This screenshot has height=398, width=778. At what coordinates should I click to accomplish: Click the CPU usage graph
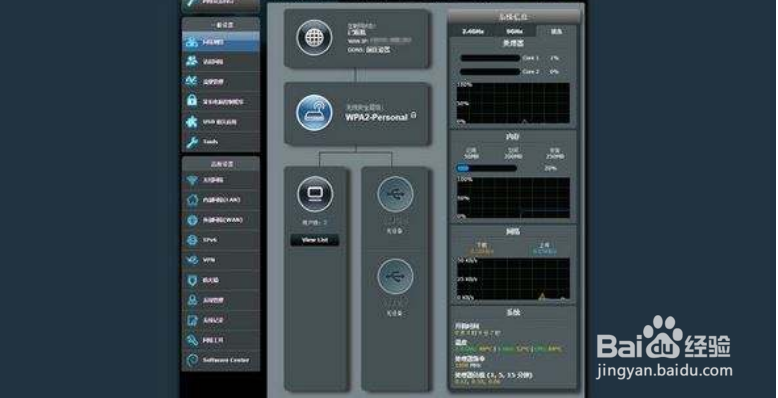[513, 103]
